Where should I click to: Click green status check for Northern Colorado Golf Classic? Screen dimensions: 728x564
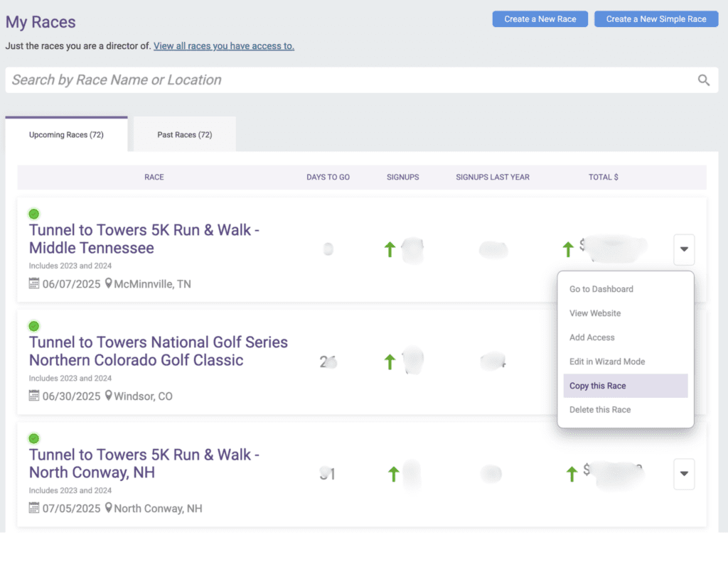[34, 326]
